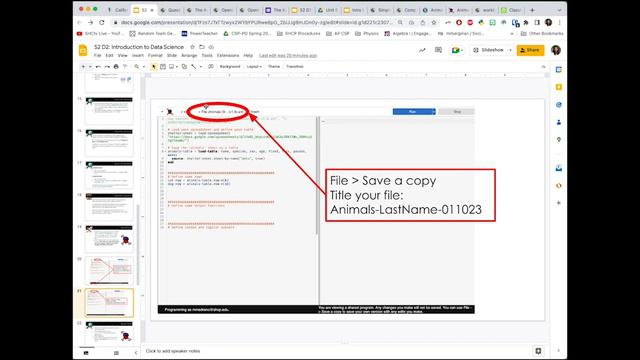Open the Contacts side panel icon
This screenshot has width=640, height=360.
pos(559,122)
